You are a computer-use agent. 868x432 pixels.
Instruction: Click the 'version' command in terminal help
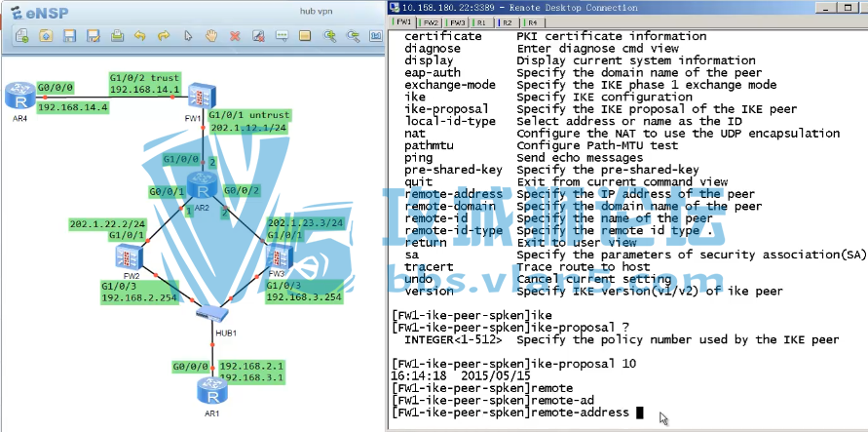click(x=428, y=292)
